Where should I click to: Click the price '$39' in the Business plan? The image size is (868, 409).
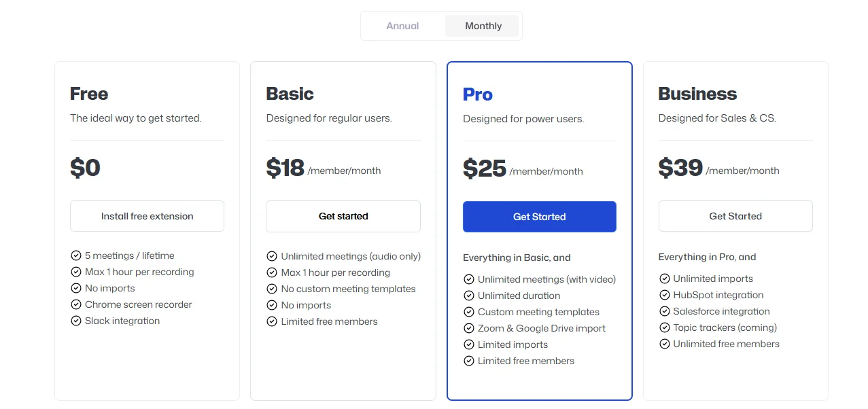click(680, 166)
